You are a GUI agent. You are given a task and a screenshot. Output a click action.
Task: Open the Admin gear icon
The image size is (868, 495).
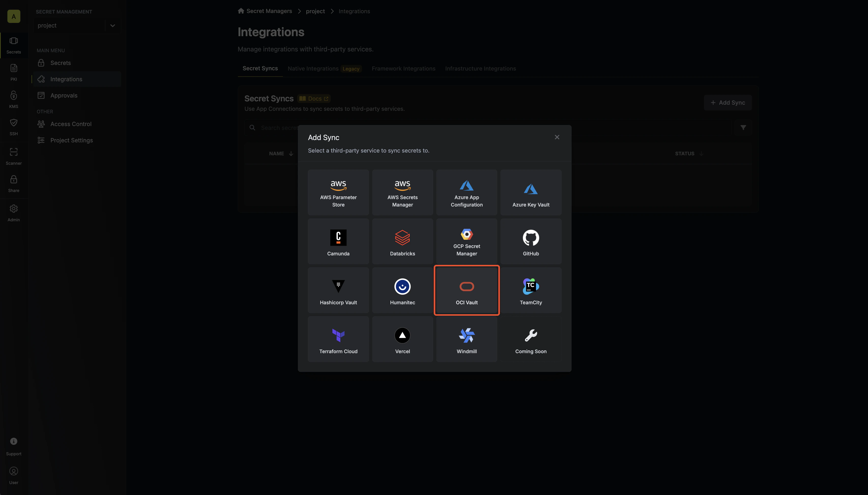tap(13, 213)
